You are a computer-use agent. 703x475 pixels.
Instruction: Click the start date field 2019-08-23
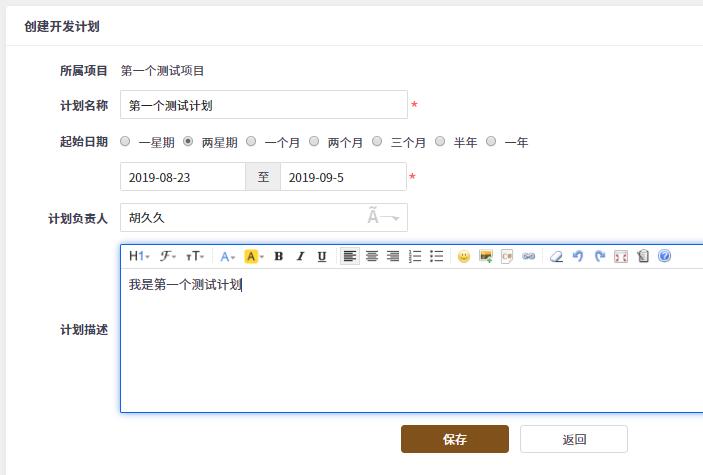click(x=183, y=177)
